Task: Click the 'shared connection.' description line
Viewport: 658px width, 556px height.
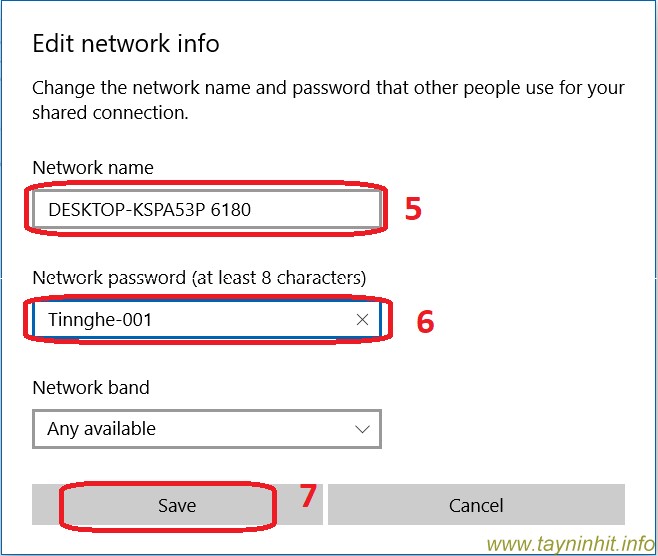Action: 110,113
